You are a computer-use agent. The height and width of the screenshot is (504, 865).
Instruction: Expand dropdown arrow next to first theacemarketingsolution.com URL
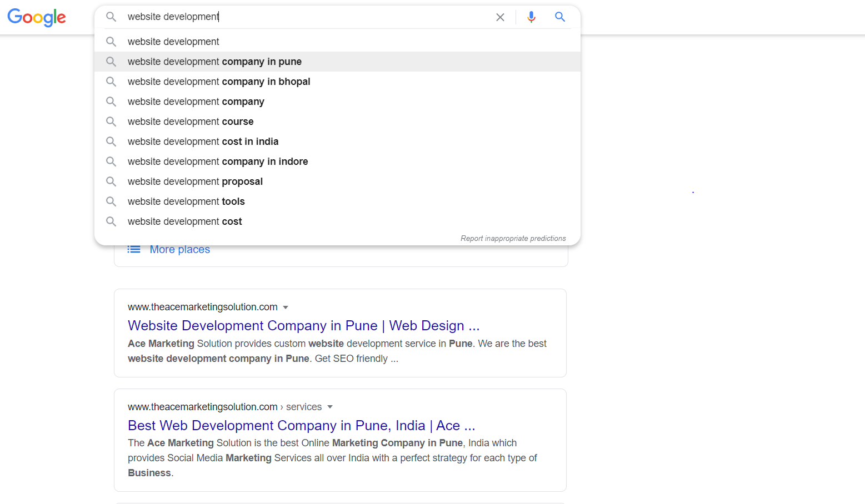click(286, 308)
